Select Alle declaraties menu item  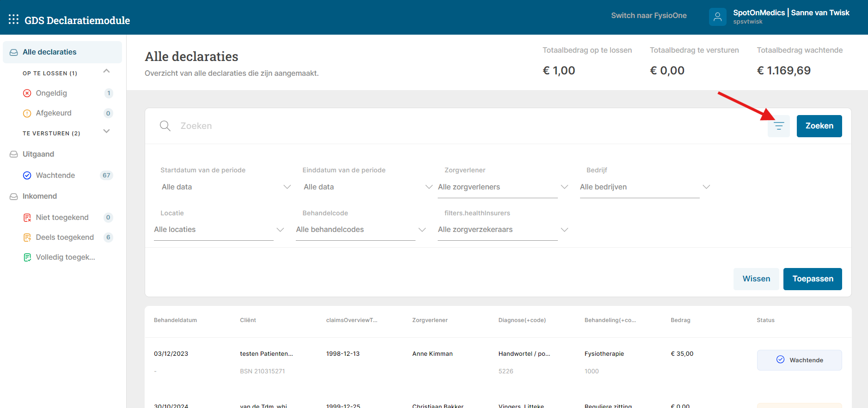(49, 52)
